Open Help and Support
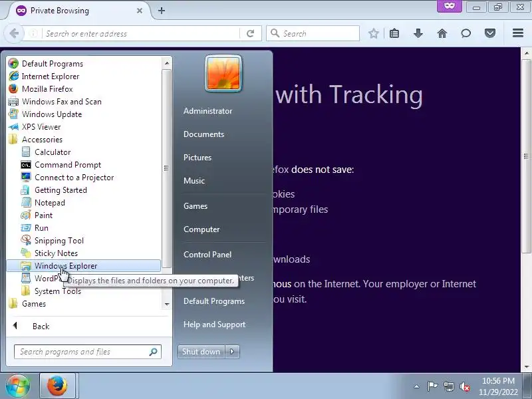The width and height of the screenshot is (532, 399). 214,325
